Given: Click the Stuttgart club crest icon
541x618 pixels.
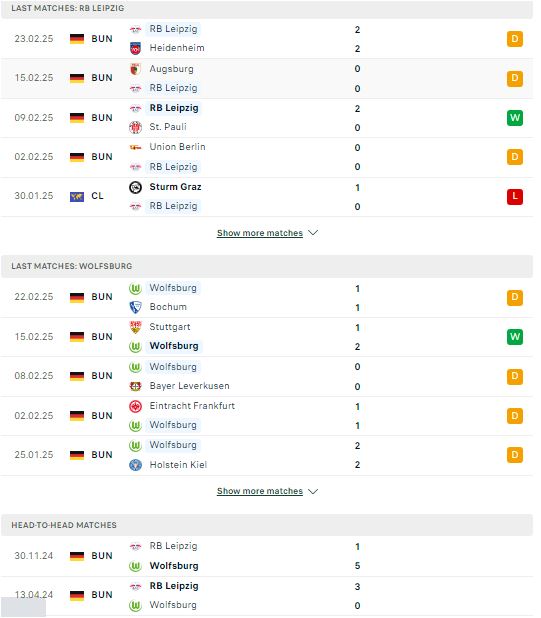Looking at the screenshot, I should (135, 327).
